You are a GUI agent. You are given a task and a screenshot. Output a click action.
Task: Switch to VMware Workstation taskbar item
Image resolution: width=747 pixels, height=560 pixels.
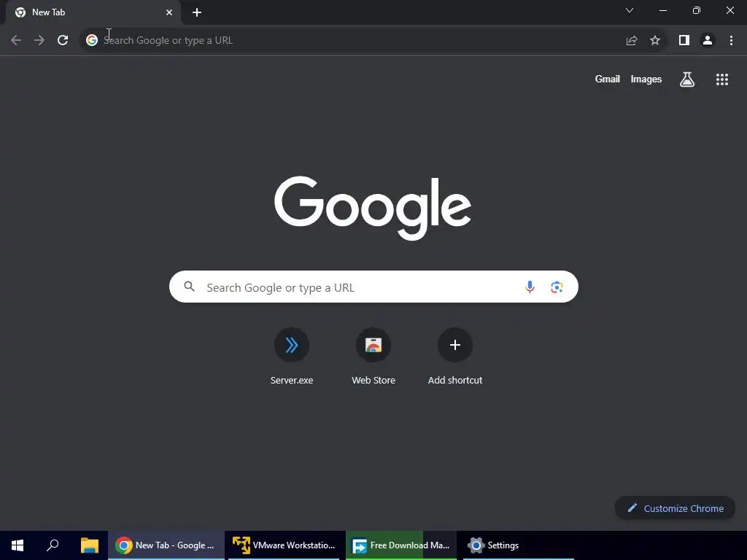pos(284,545)
